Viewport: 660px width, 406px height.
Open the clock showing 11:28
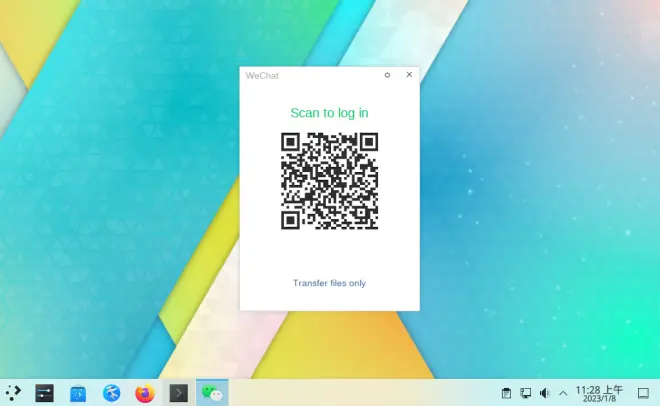point(599,393)
